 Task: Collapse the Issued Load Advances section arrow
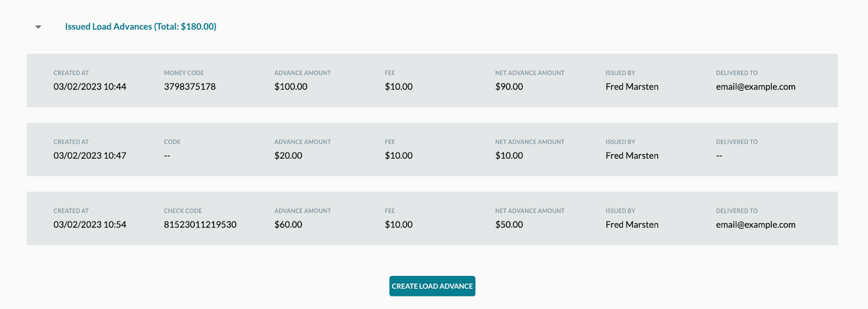click(38, 27)
